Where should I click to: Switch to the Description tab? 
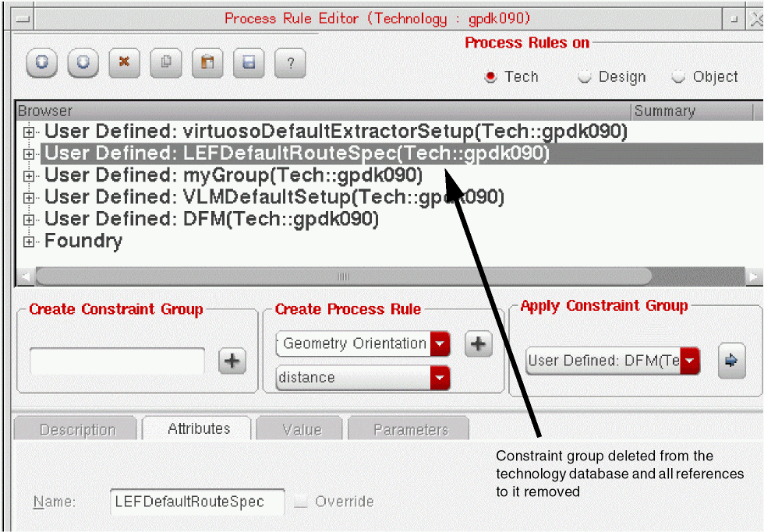(77, 429)
